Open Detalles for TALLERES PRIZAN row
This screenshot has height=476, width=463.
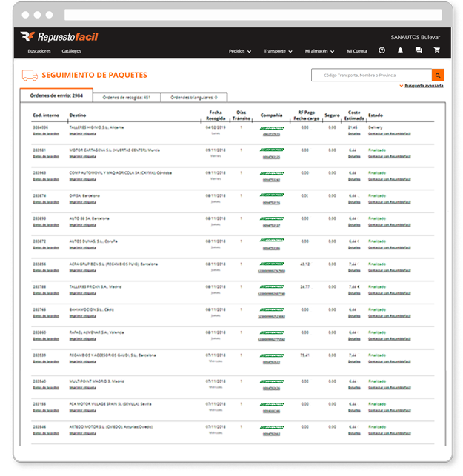354,293
